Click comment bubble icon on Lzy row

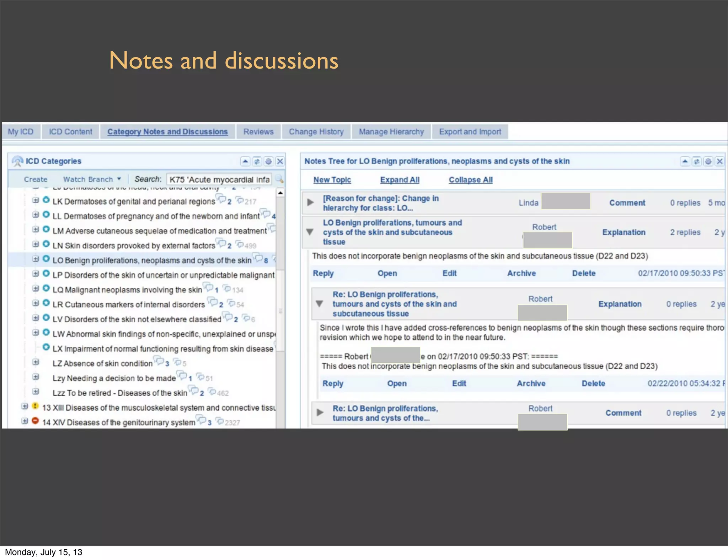182,375
